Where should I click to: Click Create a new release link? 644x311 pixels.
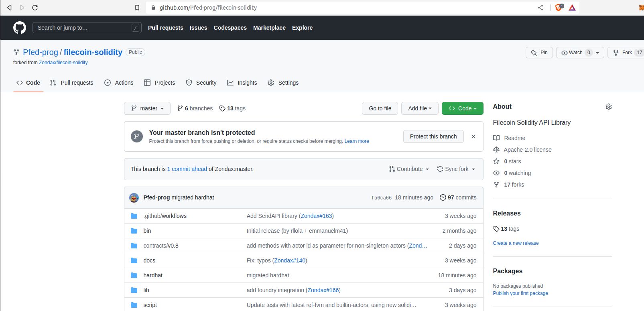[x=516, y=243]
